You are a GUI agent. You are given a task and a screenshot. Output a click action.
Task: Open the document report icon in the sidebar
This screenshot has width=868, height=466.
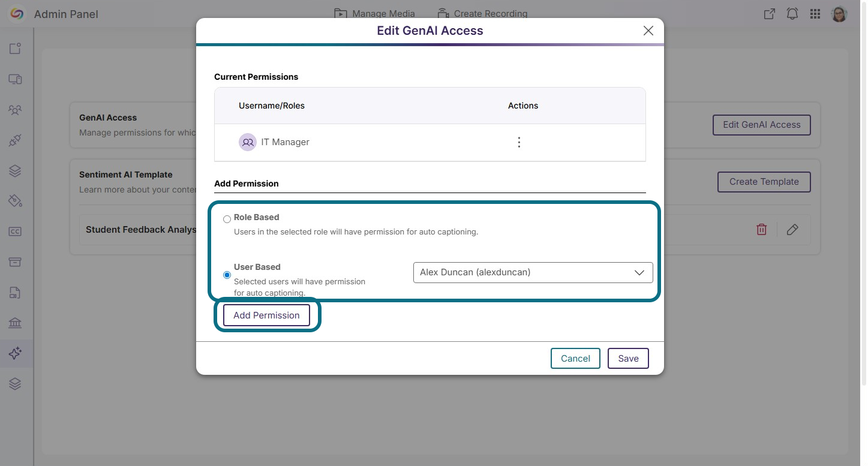click(16, 293)
